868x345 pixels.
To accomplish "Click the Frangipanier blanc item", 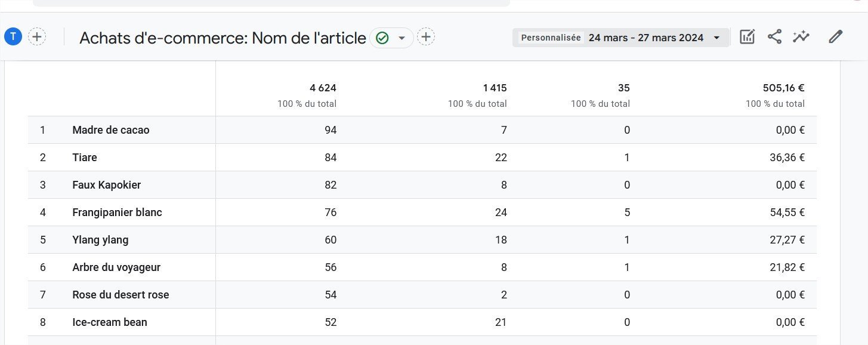I will pos(117,212).
